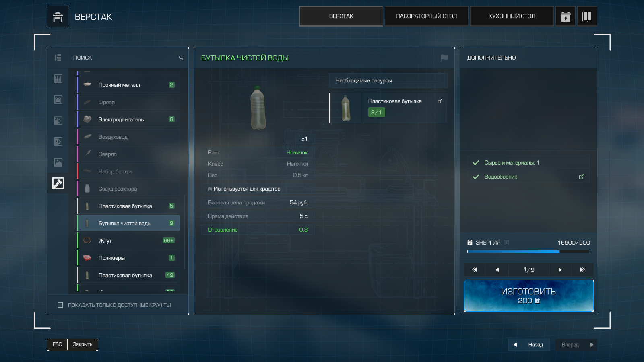644x362 pixels.
Task: Click the flag icon on recipe header
Action: click(x=444, y=58)
